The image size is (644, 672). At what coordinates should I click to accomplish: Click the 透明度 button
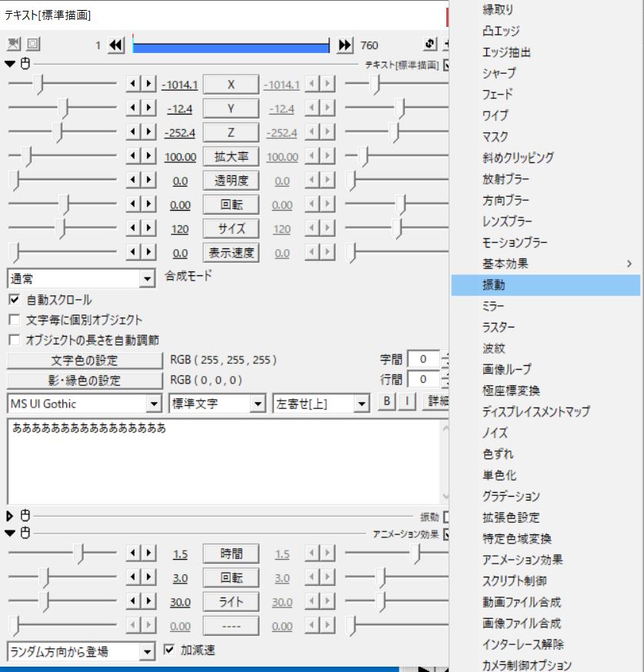click(x=231, y=181)
